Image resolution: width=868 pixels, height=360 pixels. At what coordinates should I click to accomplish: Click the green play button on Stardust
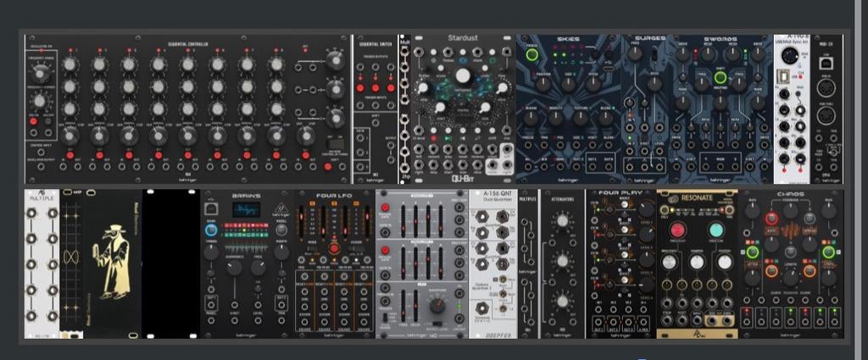(448, 138)
